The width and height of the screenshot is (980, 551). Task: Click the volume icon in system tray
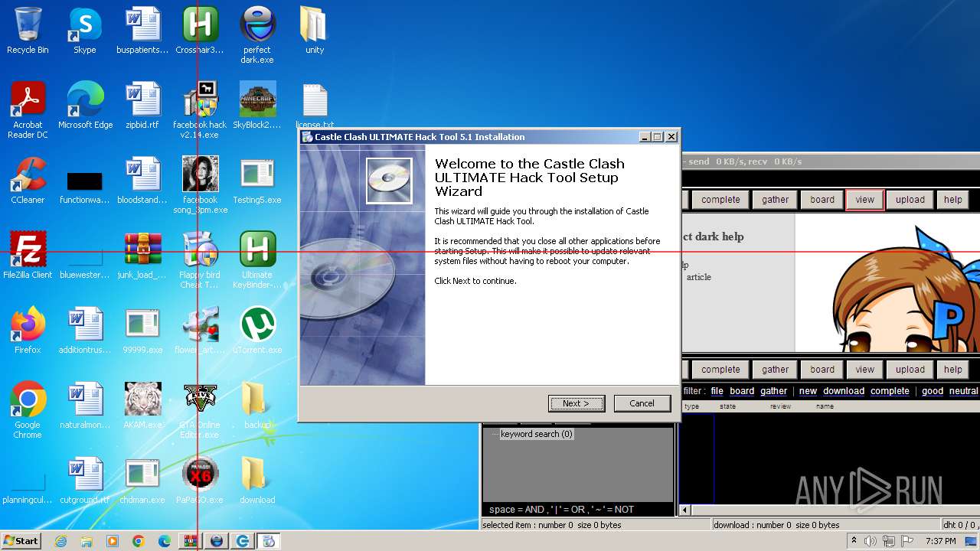click(871, 541)
